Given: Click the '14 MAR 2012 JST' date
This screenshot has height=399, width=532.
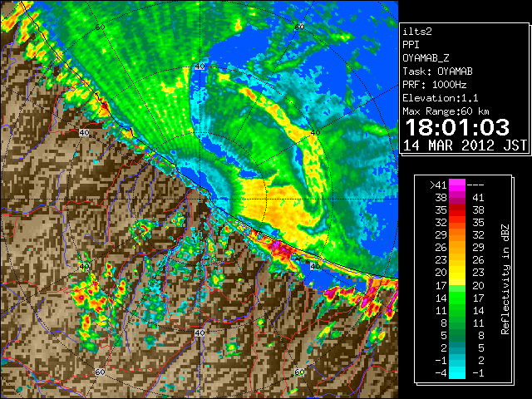Looking at the screenshot, I should point(465,145).
